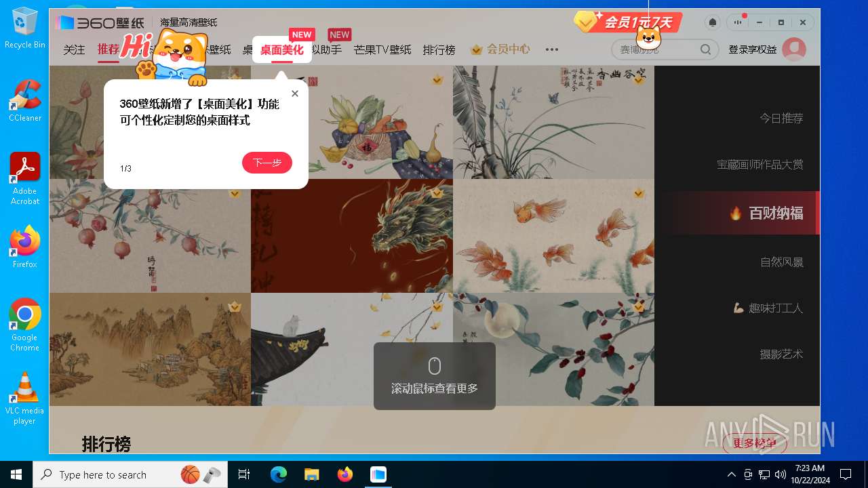
Task: Open the CCleaner desktop icon
Action: [24, 100]
